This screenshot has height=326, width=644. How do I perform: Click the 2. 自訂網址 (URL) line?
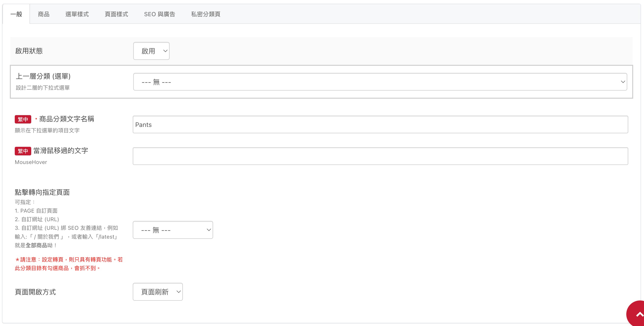[37, 219]
